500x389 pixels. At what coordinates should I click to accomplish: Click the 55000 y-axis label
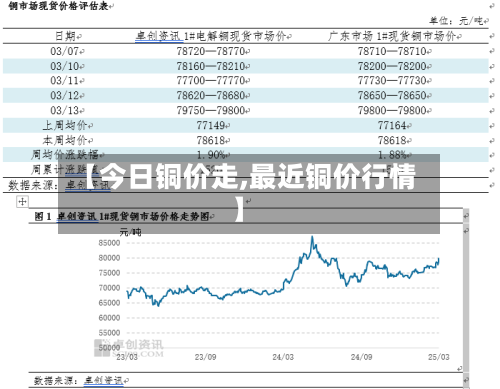109,333
